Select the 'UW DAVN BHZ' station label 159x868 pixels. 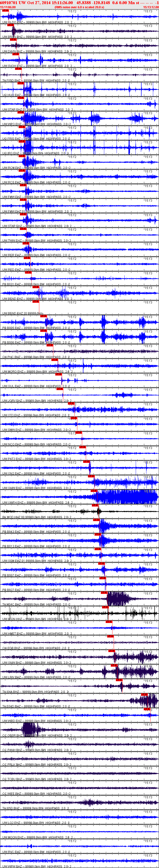click(13, 52)
